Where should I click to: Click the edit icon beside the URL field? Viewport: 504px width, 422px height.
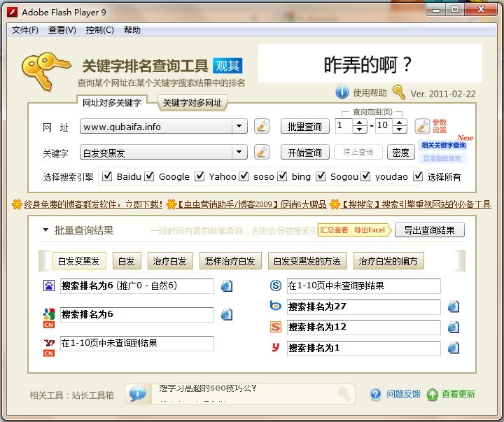pyautogui.click(x=262, y=126)
